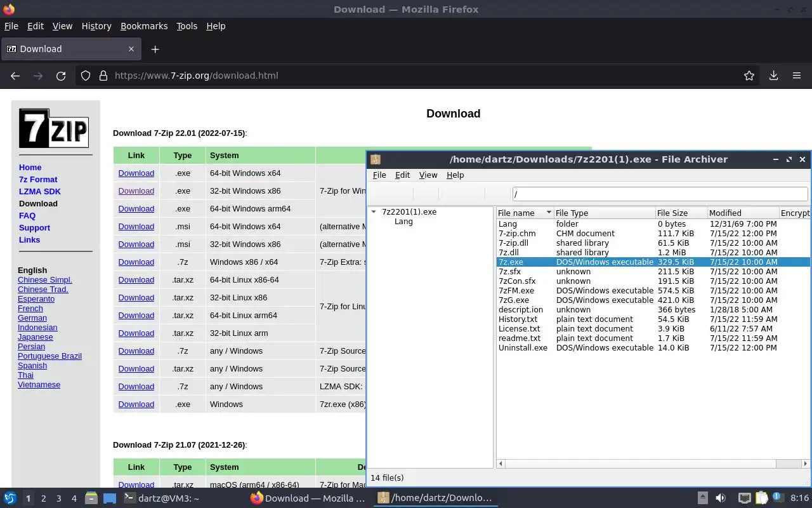This screenshot has width=812, height=508.
Task: Click Download link for 64-bit Linux x86-64
Action: (136, 279)
